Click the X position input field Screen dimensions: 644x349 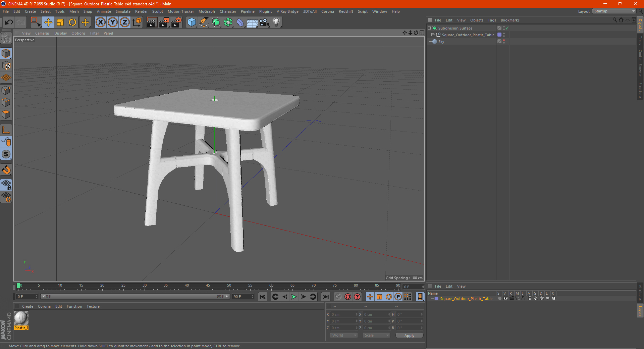coord(344,314)
